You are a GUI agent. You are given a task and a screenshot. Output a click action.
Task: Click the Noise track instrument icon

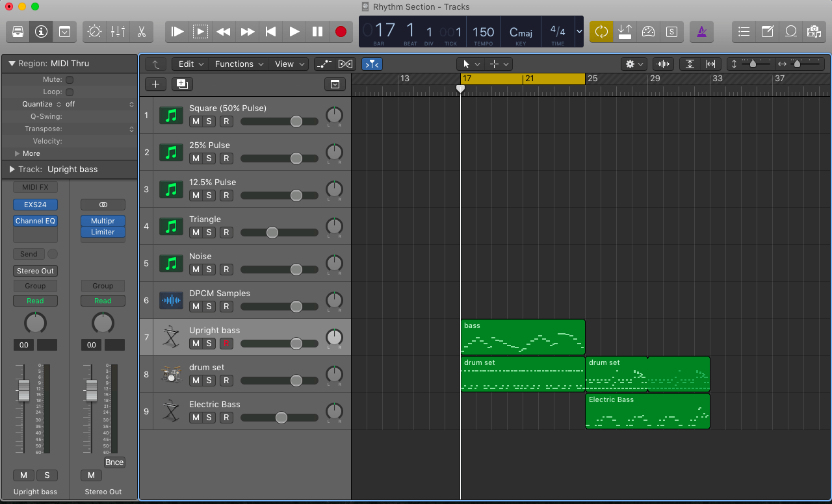click(172, 264)
